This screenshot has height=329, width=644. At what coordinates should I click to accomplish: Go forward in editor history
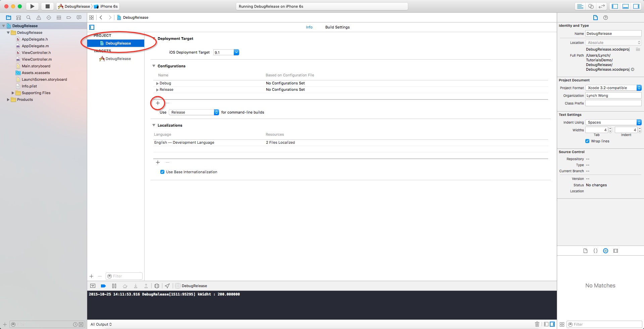tap(110, 17)
